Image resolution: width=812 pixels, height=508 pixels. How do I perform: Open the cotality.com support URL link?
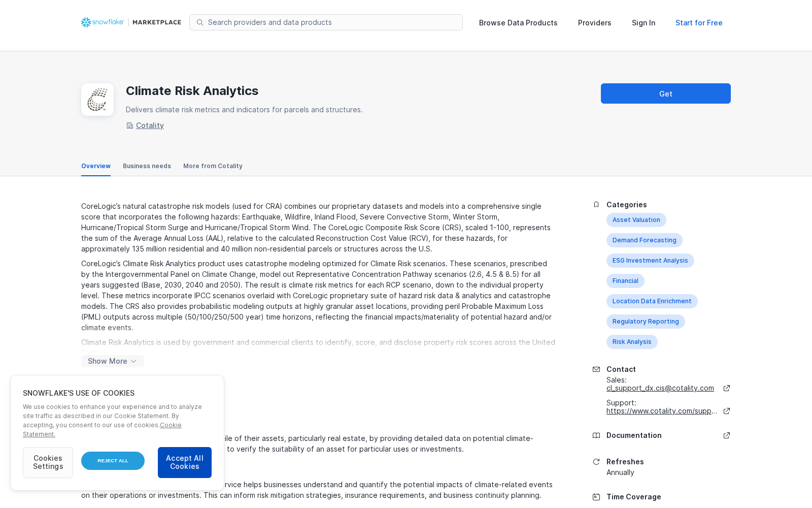tap(662, 411)
